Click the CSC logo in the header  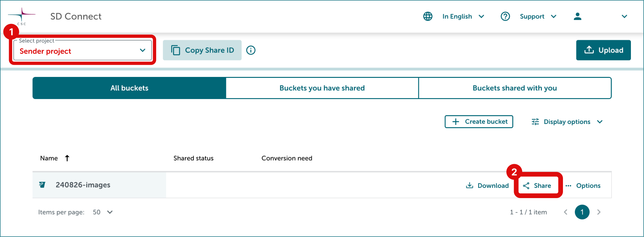click(22, 16)
